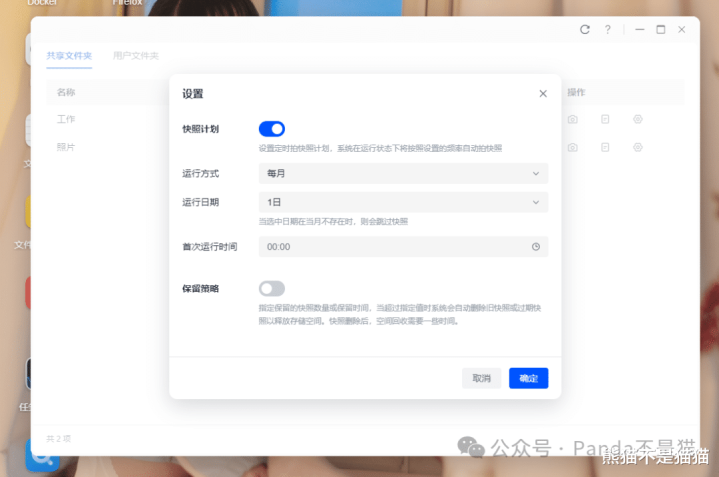Disable the 快照计划 toggle switch

(272, 129)
